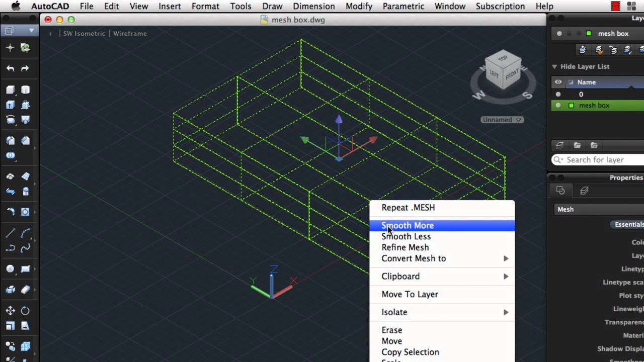Click the New Layer icon below layer list
This screenshot has width=644, height=362.
pyautogui.click(x=559, y=145)
